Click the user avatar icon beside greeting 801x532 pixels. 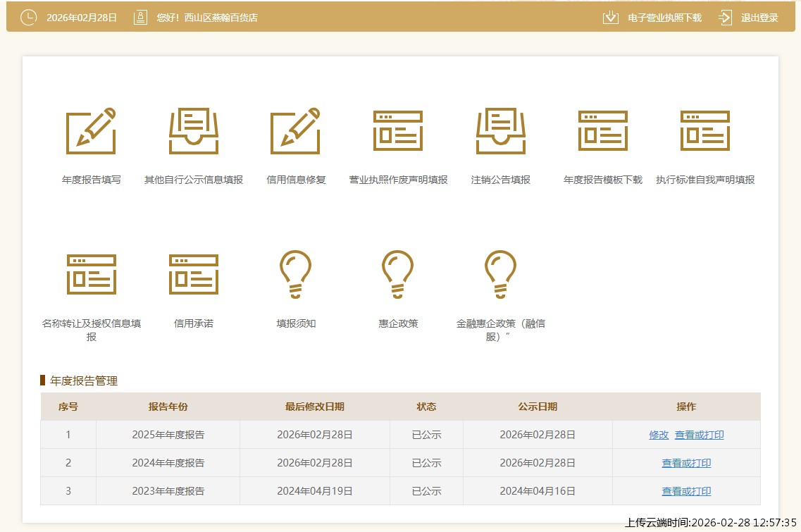[141, 18]
